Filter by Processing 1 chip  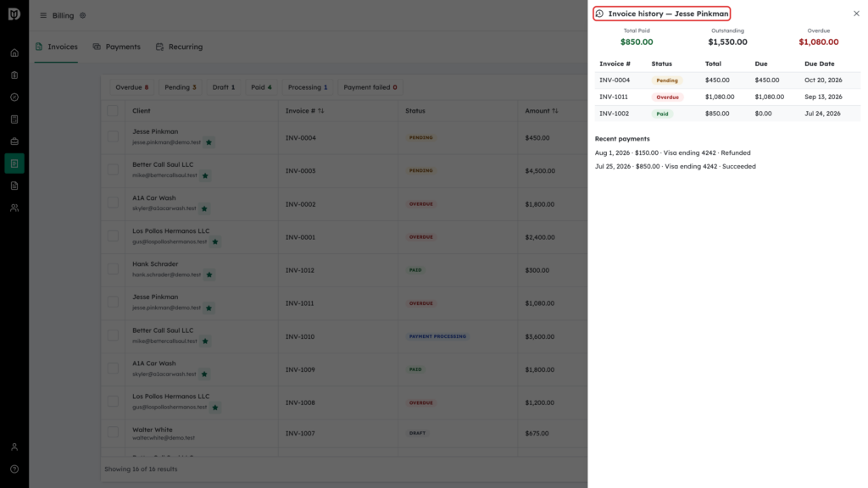(x=308, y=87)
